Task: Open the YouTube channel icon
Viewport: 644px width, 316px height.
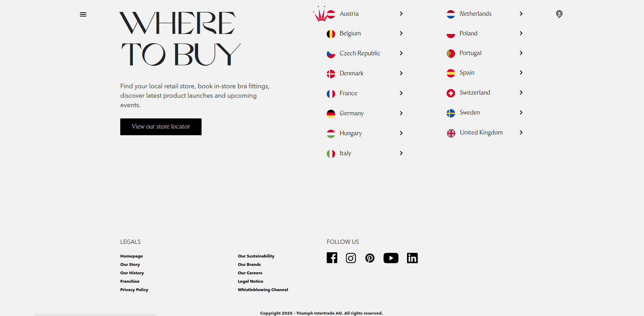Action: (x=391, y=258)
